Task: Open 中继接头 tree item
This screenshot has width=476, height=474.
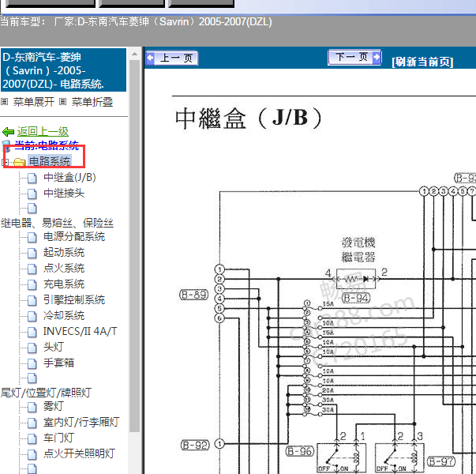Action: click(x=64, y=193)
